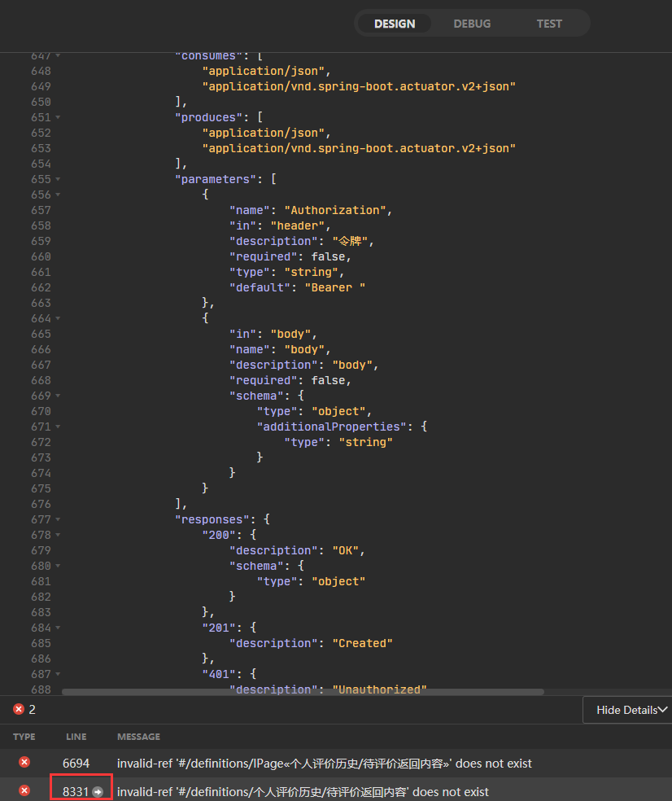Image resolution: width=672 pixels, height=801 pixels.
Task: Click error icon for line 6694
Action: [x=24, y=762]
